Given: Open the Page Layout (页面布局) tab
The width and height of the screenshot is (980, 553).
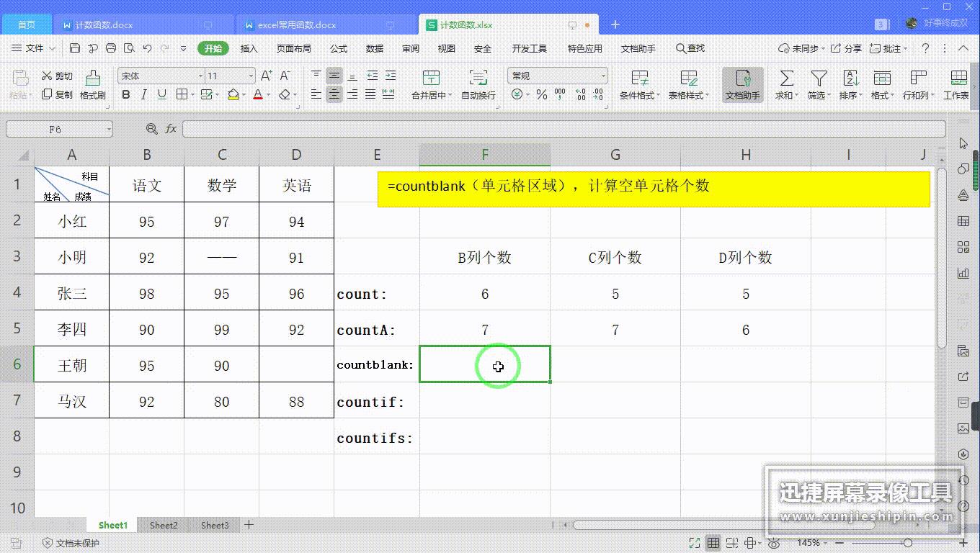Looking at the screenshot, I should [x=294, y=48].
